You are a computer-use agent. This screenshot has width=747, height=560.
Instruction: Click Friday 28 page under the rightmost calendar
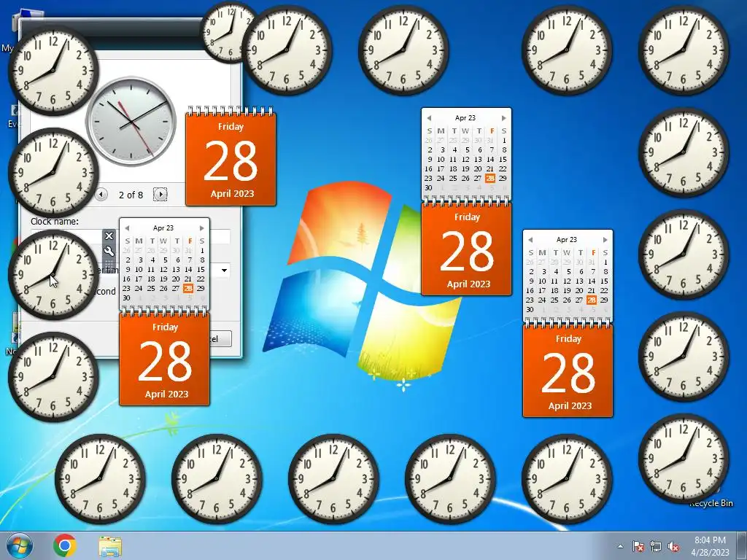pyautogui.click(x=568, y=369)
